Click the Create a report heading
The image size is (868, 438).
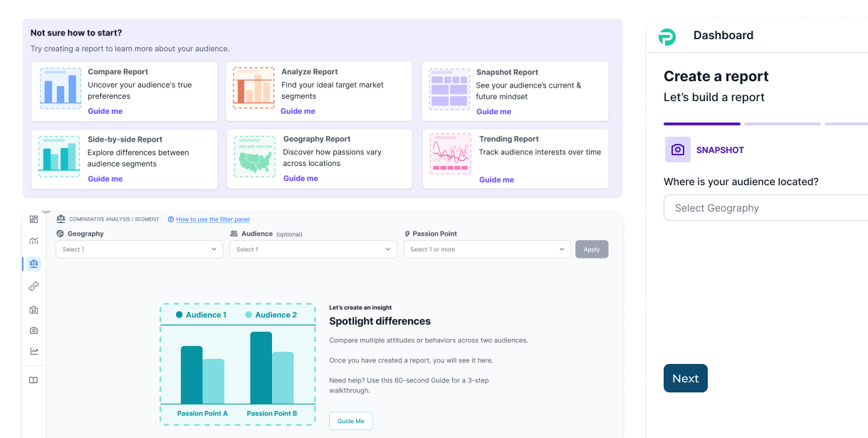[x=716, y=77]
